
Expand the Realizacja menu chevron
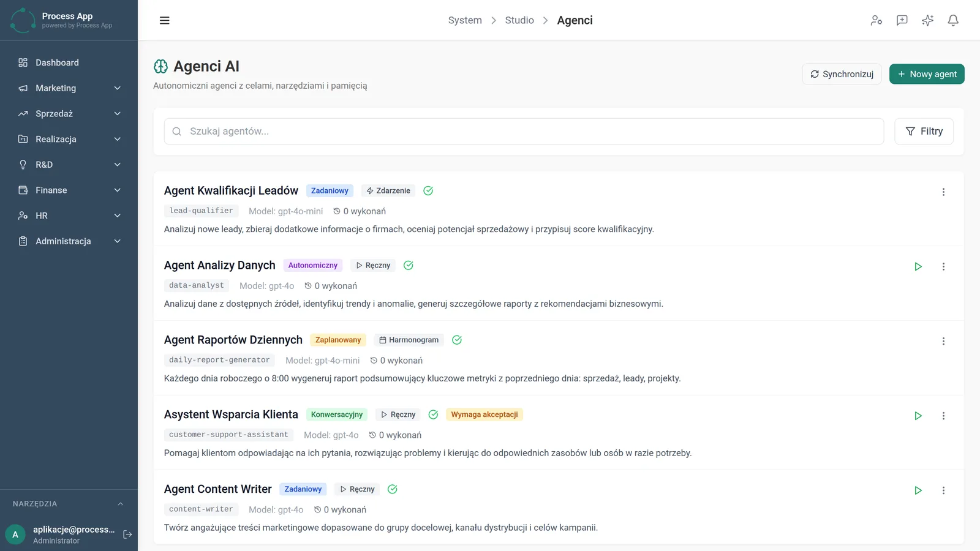pos(118,139)
